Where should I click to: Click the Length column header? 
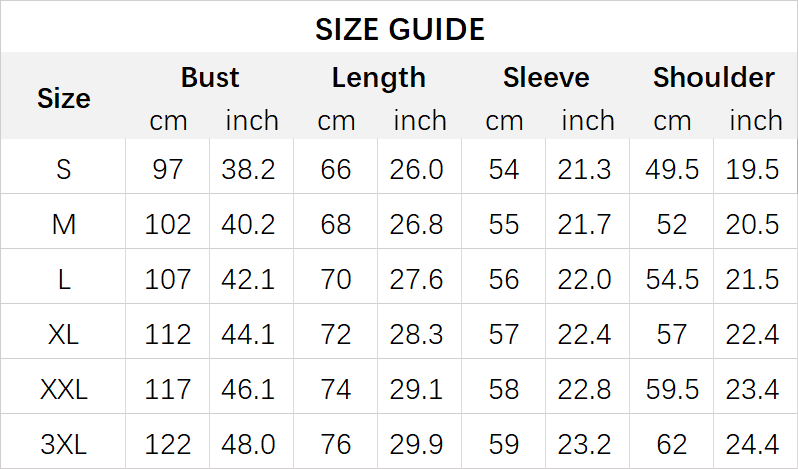tap(378, 78)
